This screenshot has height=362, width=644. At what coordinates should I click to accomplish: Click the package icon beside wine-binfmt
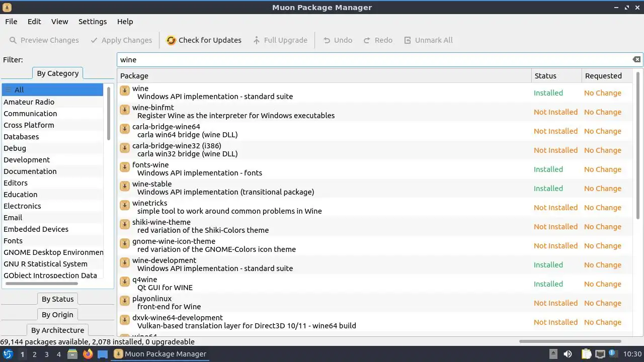(x=125, y=110)
